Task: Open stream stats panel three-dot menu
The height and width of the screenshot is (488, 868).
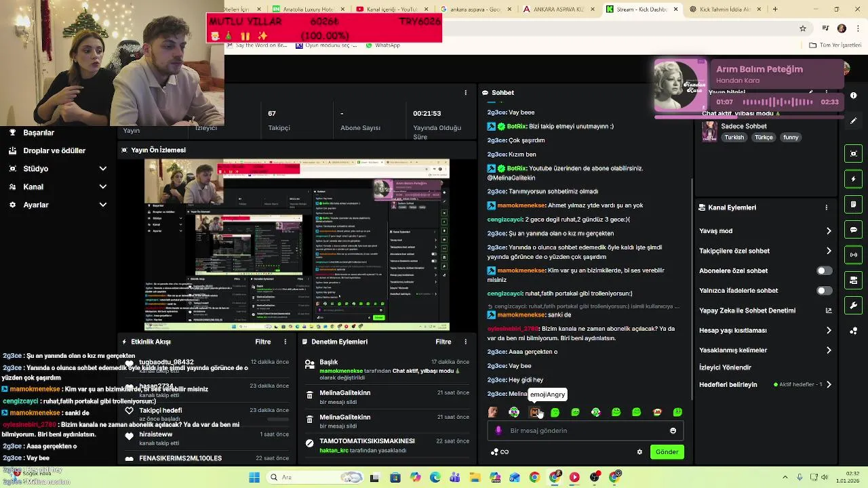Action: pyautogui.click(x=465, y=92)
